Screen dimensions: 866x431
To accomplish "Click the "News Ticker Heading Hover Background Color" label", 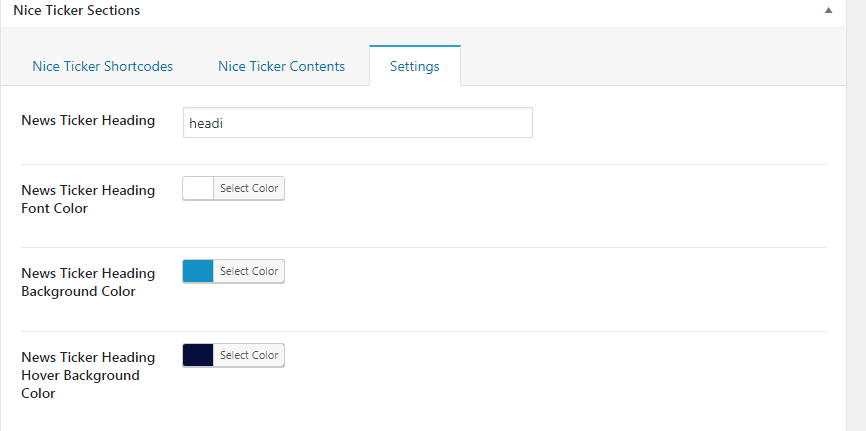I will coord(88,375).
